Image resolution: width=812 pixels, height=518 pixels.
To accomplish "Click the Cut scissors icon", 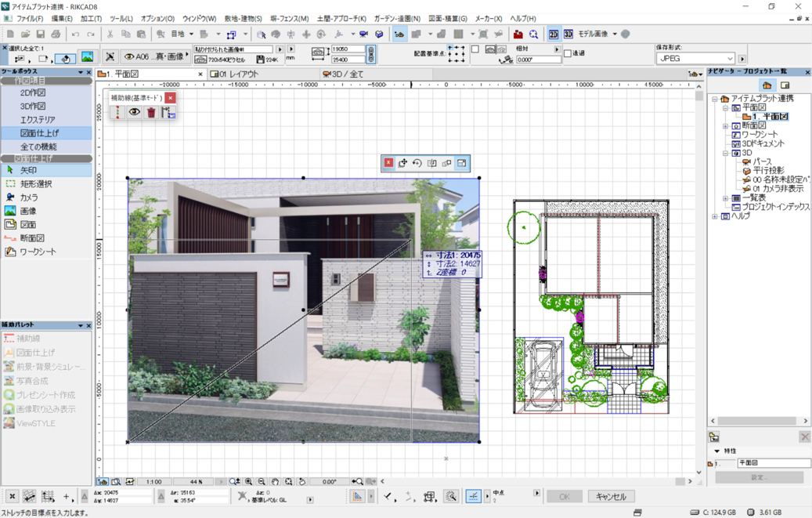I will coord(110,34).
